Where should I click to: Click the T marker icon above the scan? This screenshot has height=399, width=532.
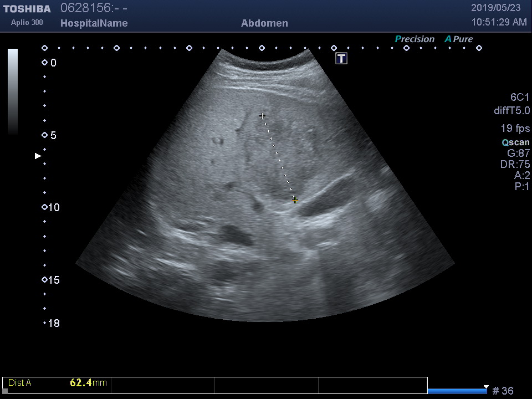click(x=341, y=58)
